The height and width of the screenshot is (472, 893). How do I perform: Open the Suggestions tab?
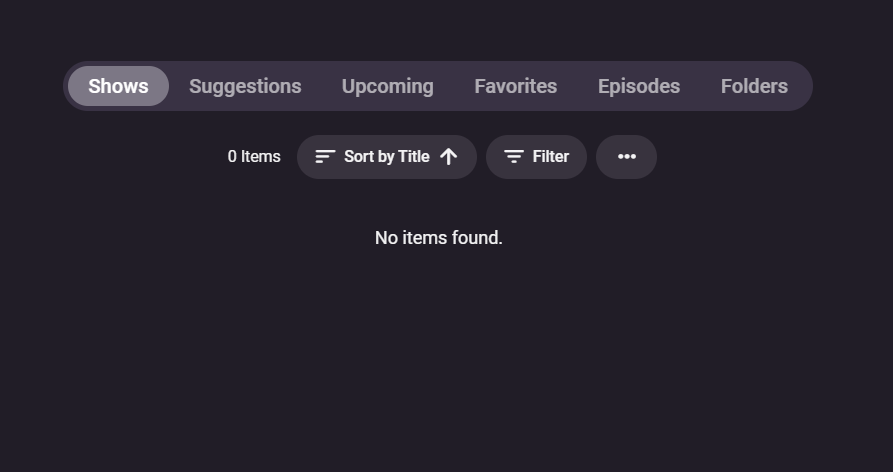click(x=245, y=86)
